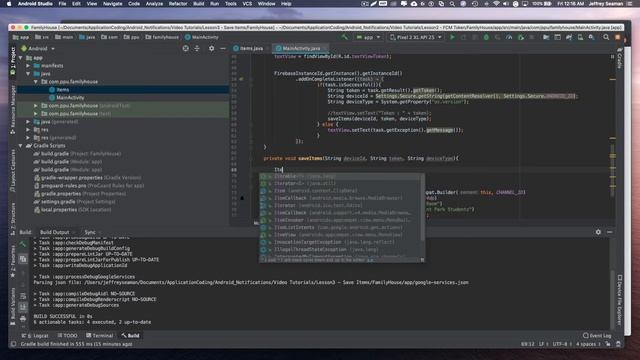Screen dimensions: 640x360
Task: Click the print icon in Build panel sidebar
Action: (23, 318)
